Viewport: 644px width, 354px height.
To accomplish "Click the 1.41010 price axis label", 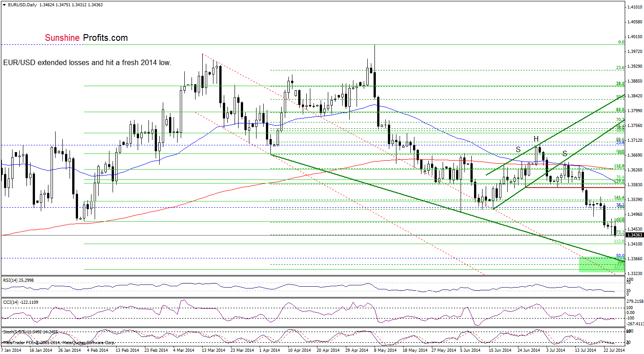I will tap(635, 7).
